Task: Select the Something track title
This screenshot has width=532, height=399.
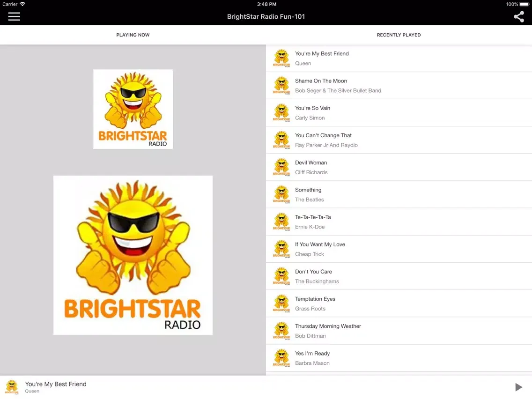Action: point(308,190)
